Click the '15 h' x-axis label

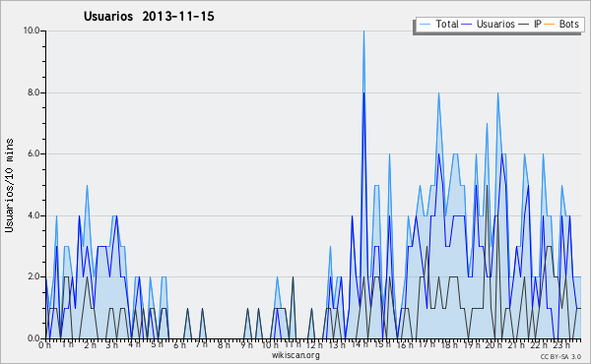coord(382,344)
